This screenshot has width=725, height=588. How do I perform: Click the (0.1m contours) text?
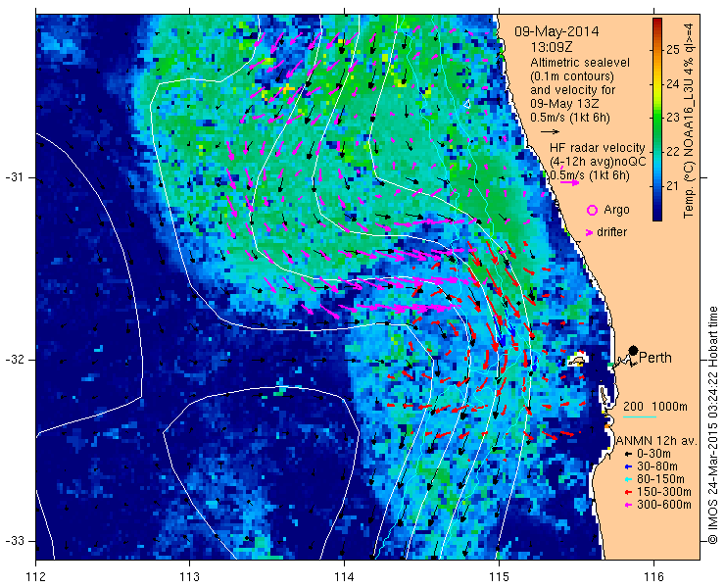click(572, 75)
